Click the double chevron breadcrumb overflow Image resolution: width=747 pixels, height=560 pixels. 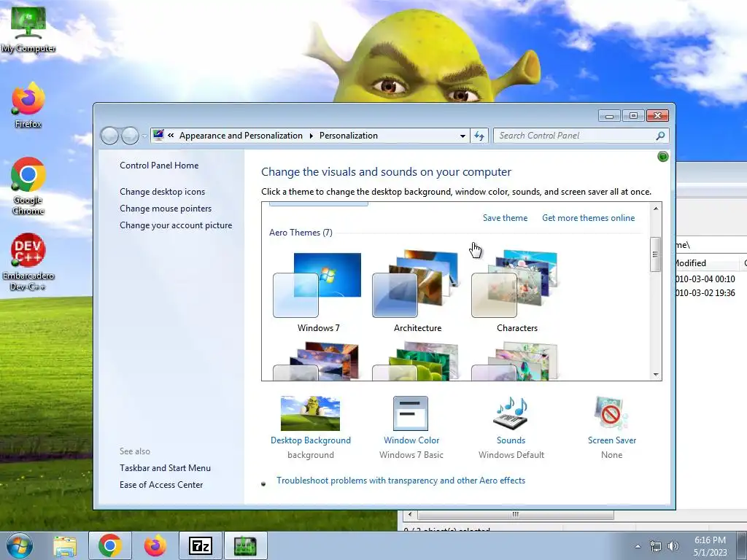(x=171, y=136)
